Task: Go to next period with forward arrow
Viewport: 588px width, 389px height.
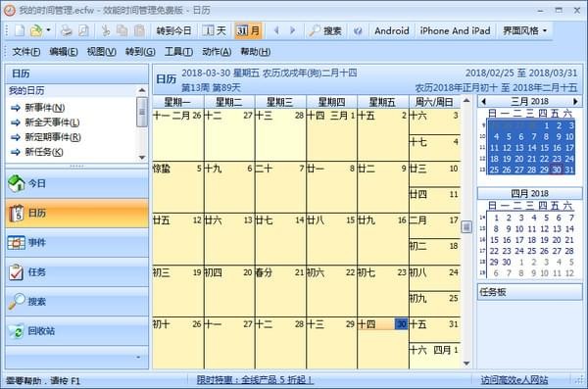Action: click(x=292, y=30)
